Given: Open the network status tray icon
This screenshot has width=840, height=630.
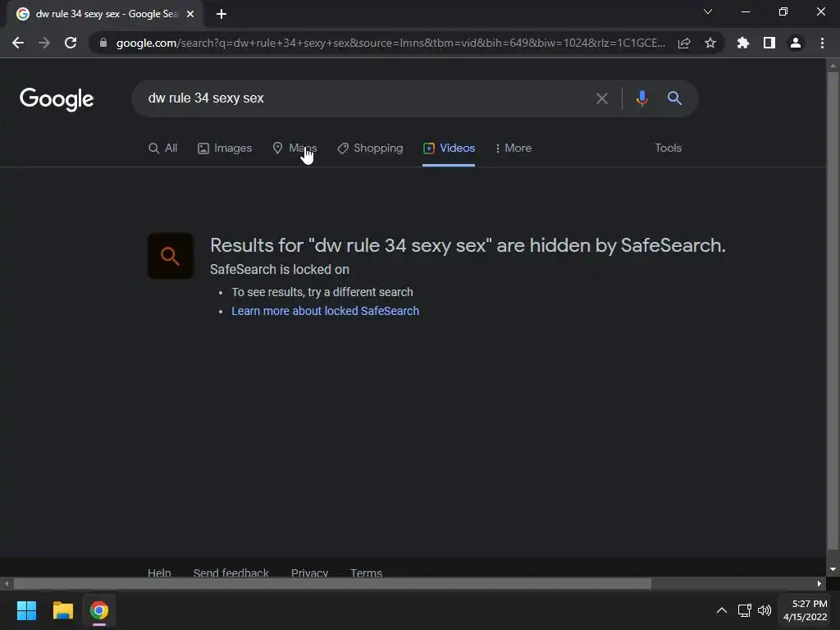Looking at the screenshot, I should click(x=745, y=610).
